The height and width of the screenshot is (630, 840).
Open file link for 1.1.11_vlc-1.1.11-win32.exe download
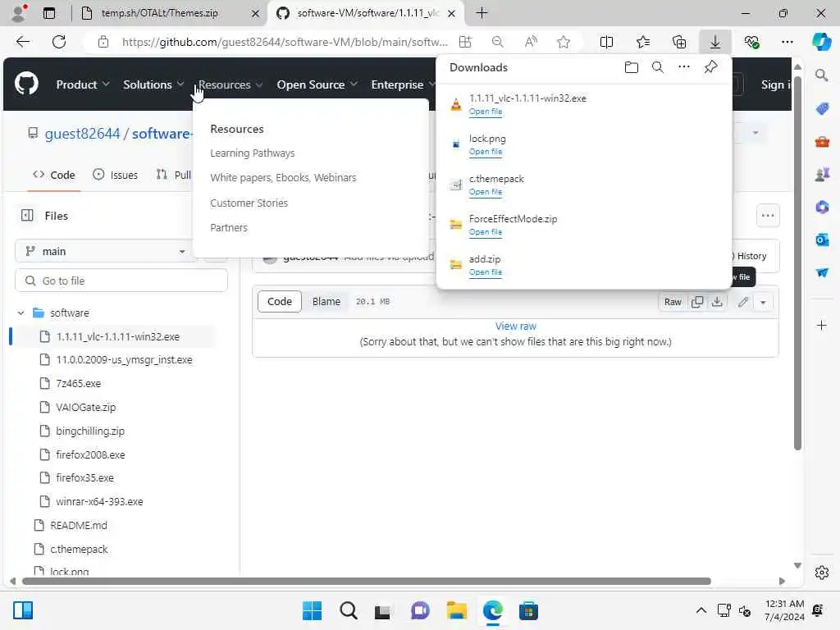point(486,112)
